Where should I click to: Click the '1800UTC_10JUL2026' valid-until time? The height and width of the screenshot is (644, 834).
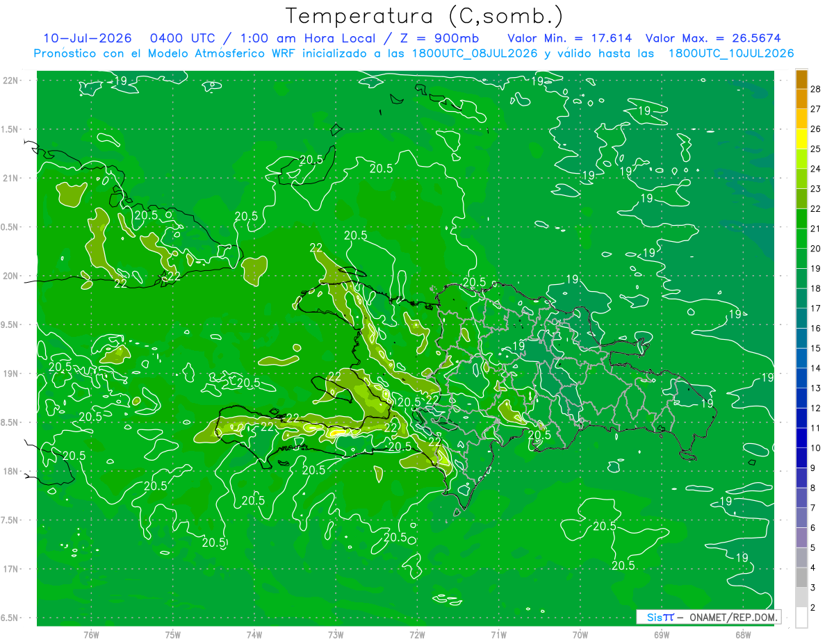731,53
